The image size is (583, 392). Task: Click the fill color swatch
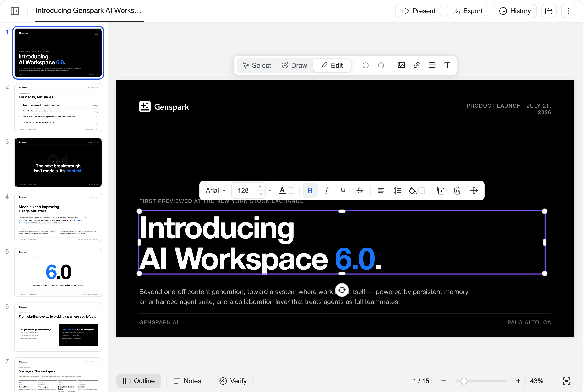tap(421, 191)
